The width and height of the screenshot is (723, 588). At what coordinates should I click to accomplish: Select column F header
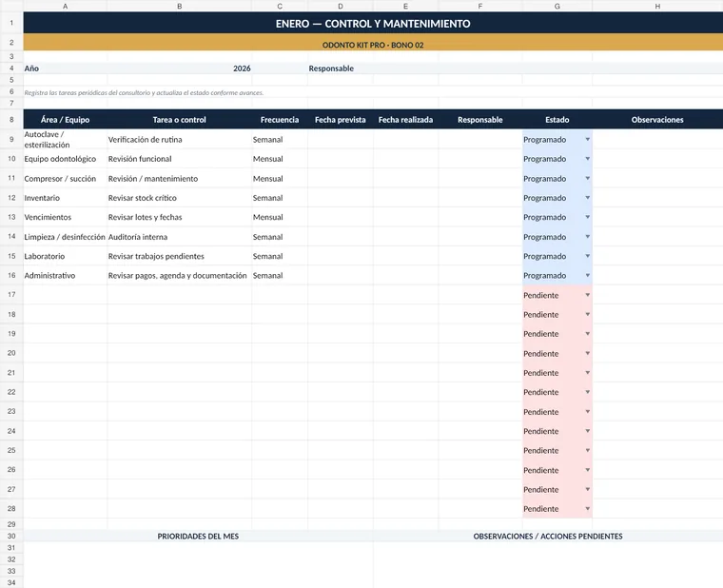click(480, 6)
